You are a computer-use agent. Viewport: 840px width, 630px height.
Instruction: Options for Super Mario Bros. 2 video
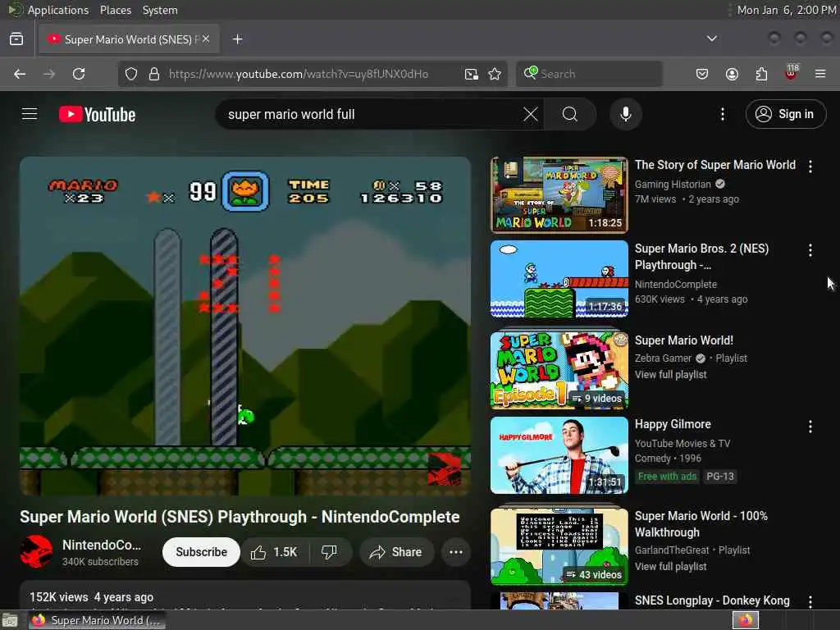[x=810, y=250]
